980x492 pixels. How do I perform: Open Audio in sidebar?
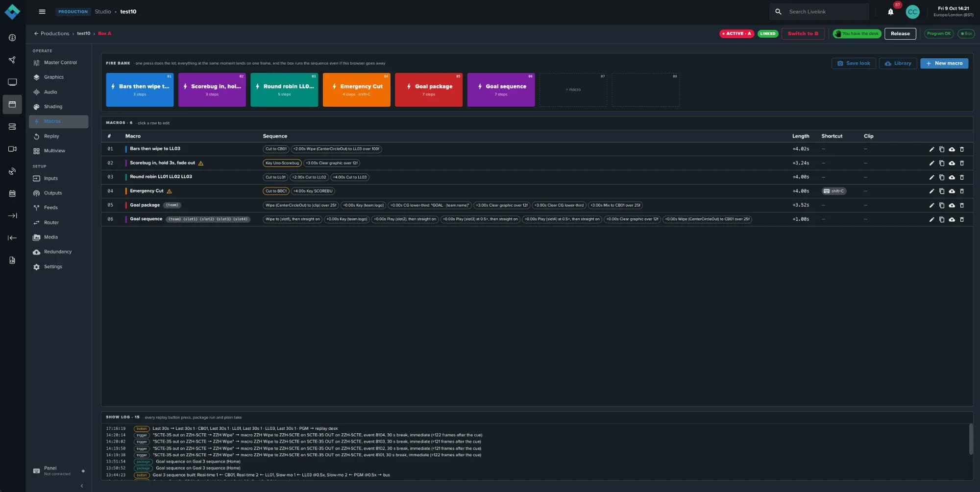coord(59,92)
